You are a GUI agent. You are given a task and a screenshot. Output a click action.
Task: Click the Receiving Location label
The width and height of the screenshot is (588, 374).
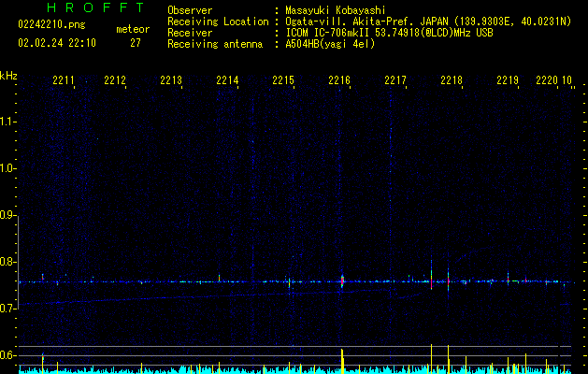tap(218, 22)
